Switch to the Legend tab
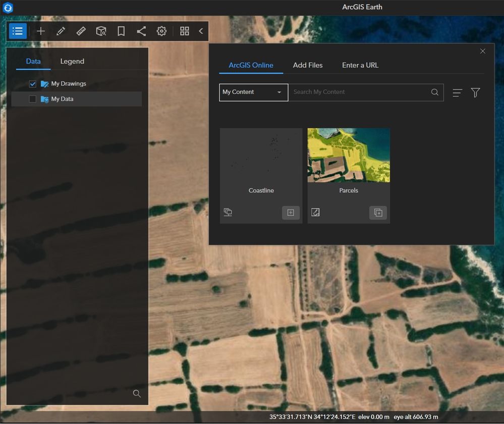 72,61
